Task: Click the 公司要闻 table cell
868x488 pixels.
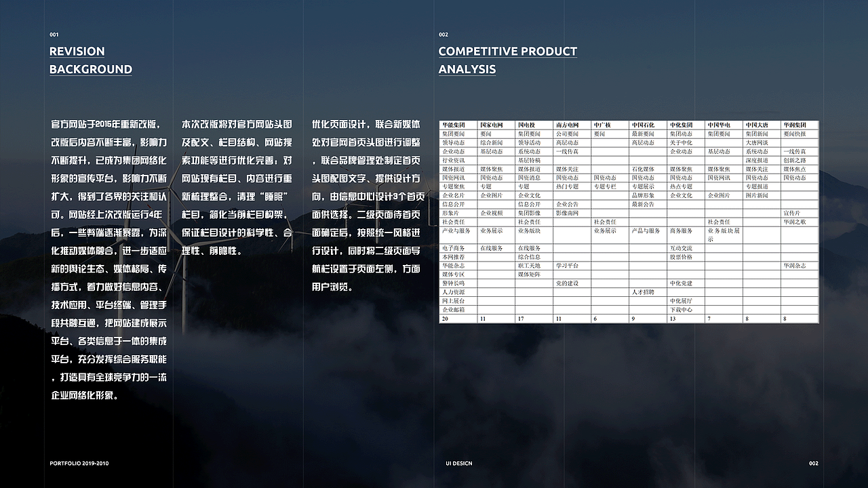Action: click(x=572, y=134)
